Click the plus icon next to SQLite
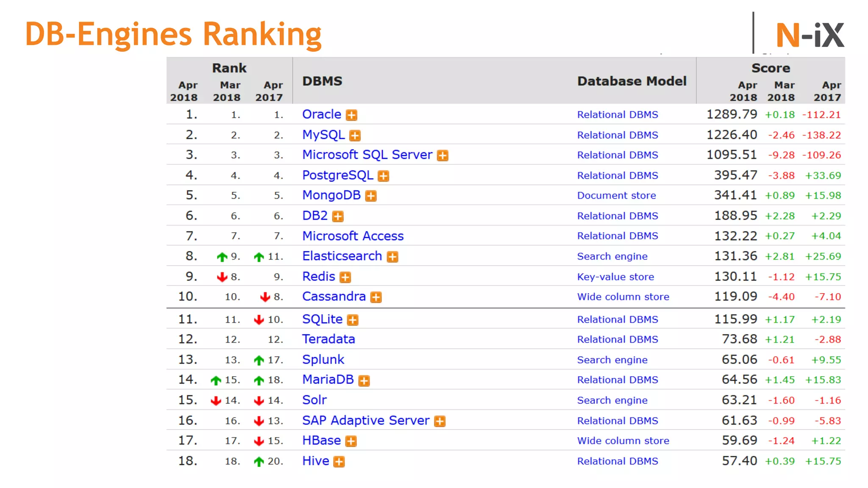Image resolution: width=868 pixels, height=488 pixels. 353,320
